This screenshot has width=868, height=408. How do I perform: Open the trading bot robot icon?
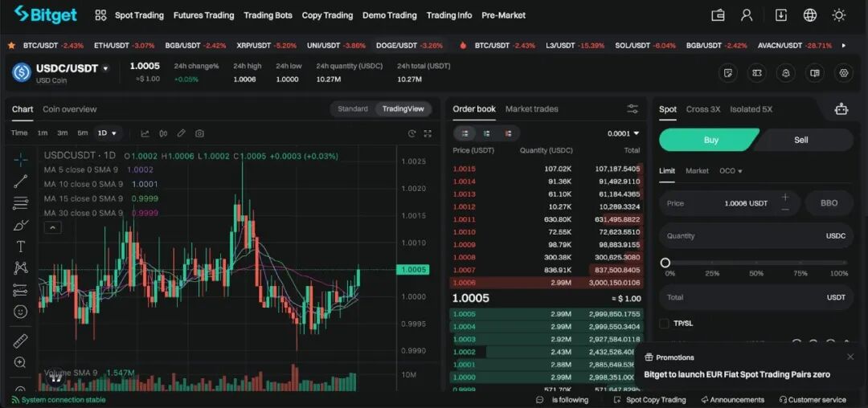point(841,109)
